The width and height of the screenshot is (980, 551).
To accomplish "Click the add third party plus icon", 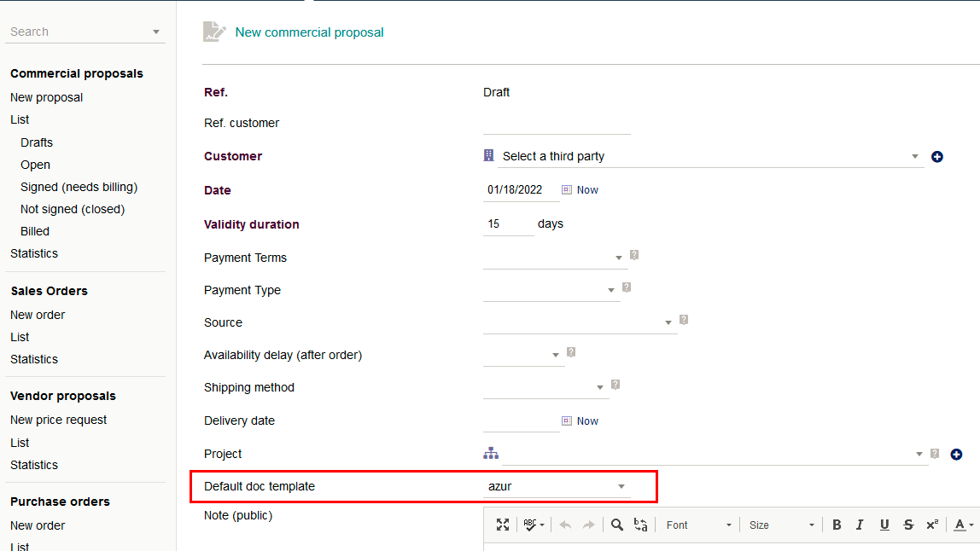I will pyautogui.click(x=936, y=157).
